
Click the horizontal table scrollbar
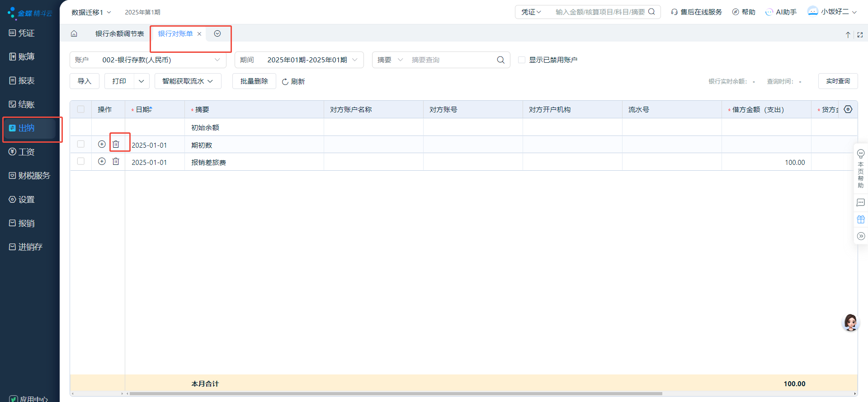[x=396, y=393]
